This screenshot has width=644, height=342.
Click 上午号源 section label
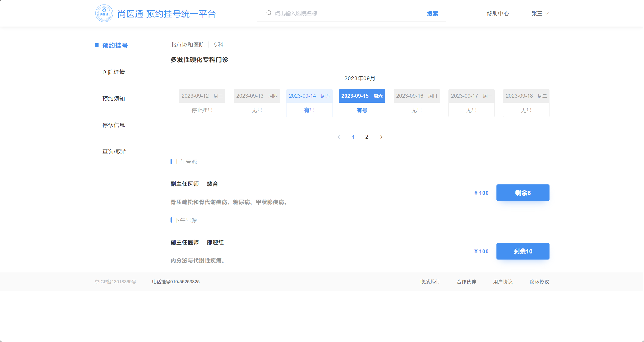(186, 162)
